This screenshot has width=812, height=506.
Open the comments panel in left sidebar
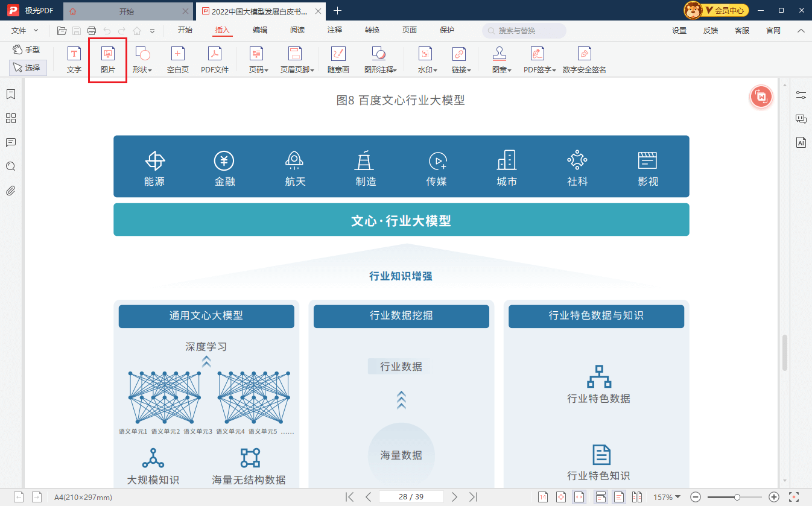(x=10, y=142)
